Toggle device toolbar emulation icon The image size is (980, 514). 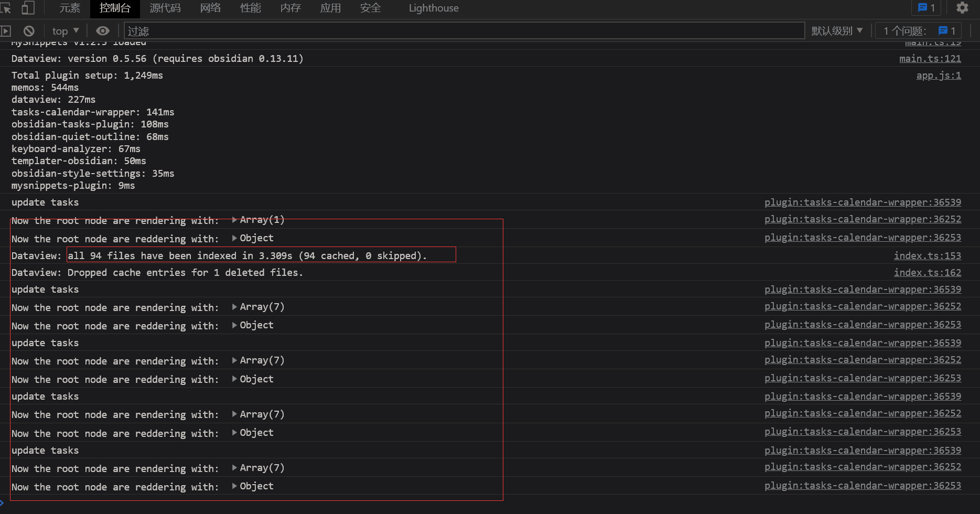(x=28, y=8)
